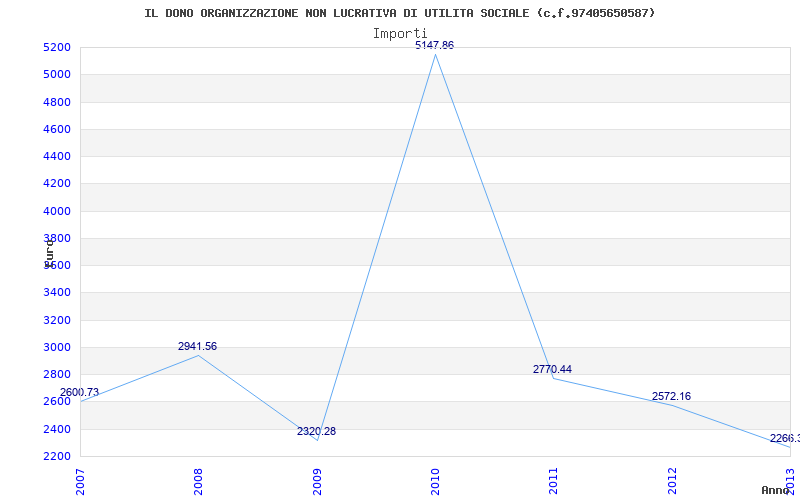Click the 2012 x-axis label
800x500 pixels.
point(672,481)
